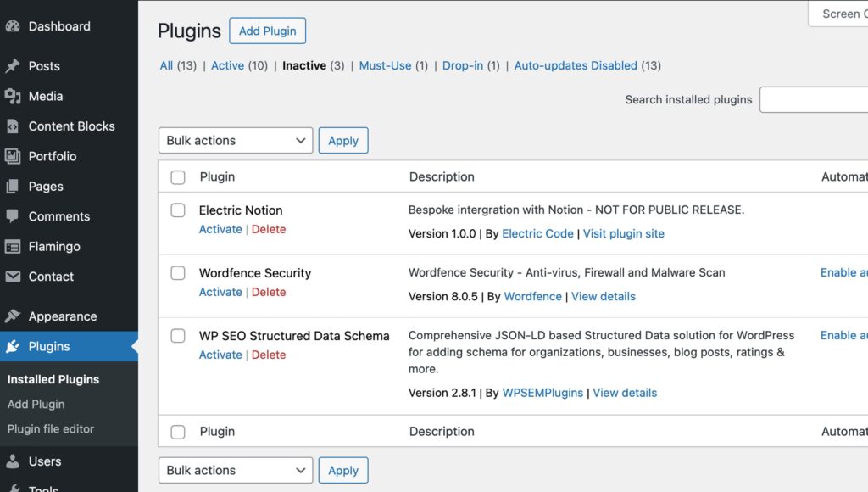Go to Posts in the admin menu
Viewport: 868px width, 492px height.
point(44,66)
